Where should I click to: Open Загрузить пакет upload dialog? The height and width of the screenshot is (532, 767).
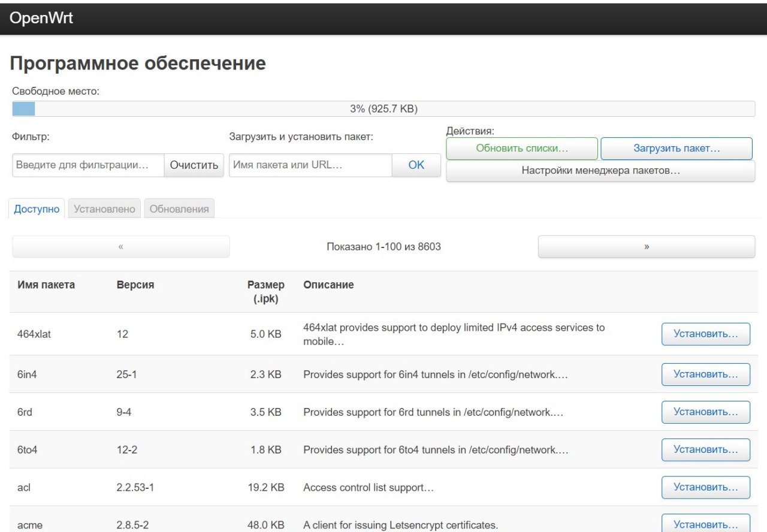tap(677, 149)
